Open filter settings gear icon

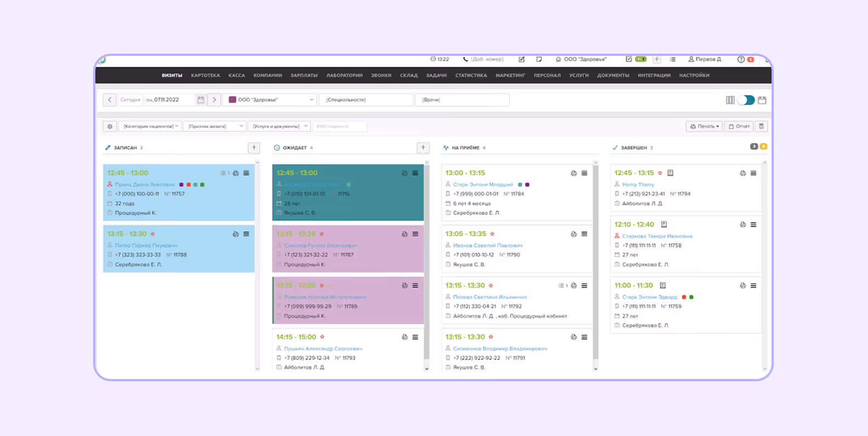click(110, 127)
